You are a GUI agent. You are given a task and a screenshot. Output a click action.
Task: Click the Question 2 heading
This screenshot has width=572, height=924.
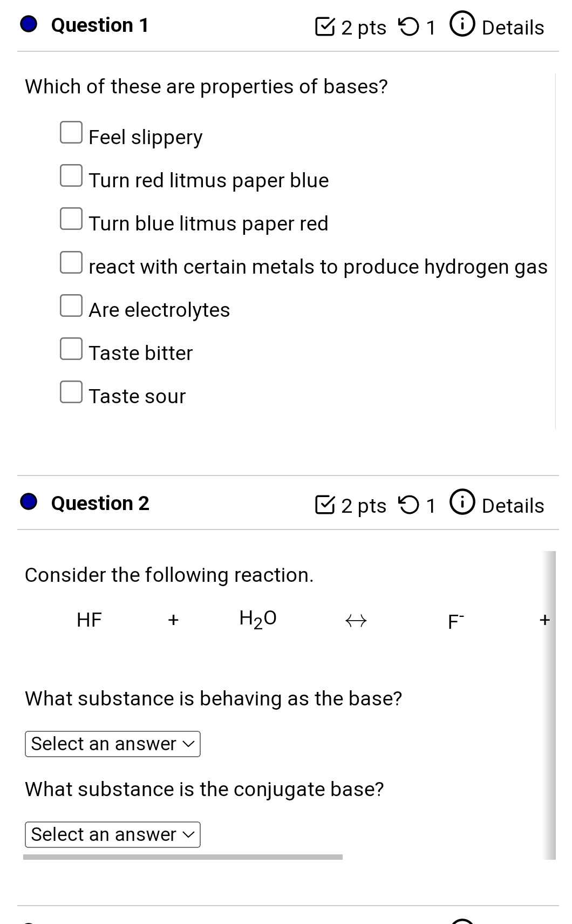98,502
